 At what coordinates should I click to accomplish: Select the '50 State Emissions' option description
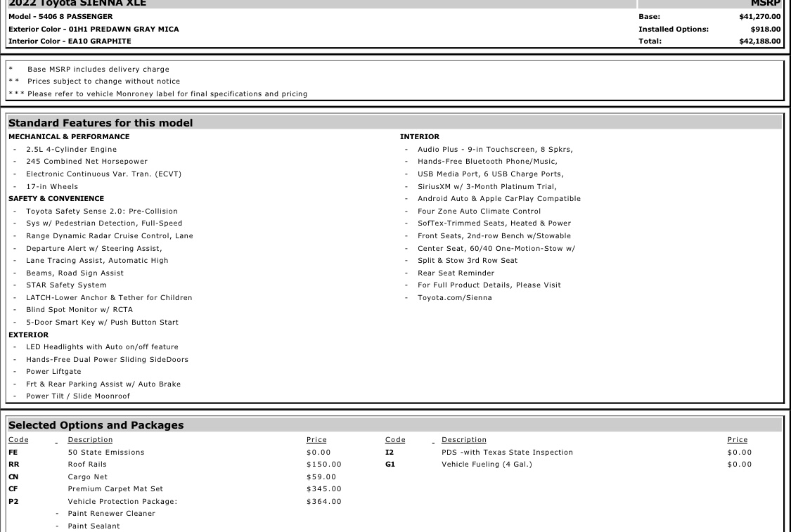point(106,453)
